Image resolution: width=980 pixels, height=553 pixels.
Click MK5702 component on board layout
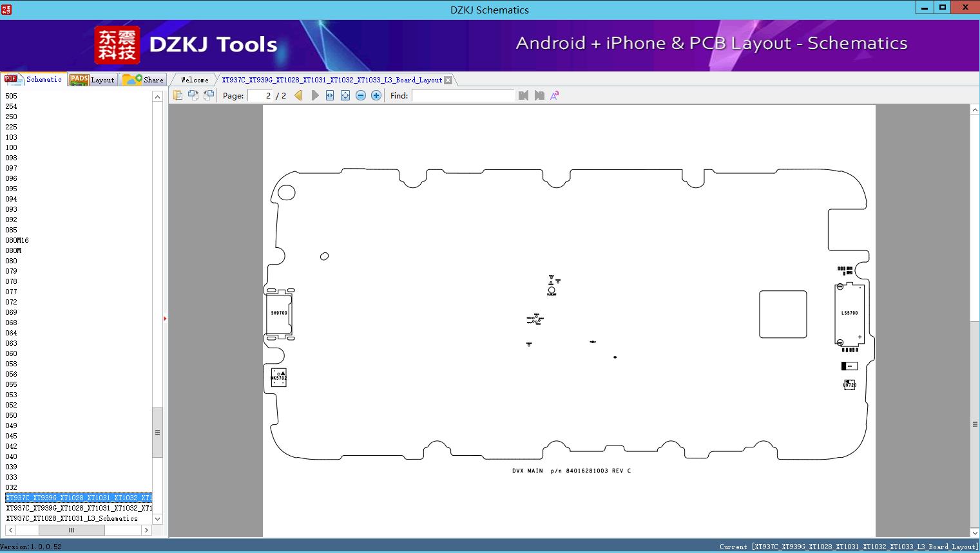coord(278,378)
